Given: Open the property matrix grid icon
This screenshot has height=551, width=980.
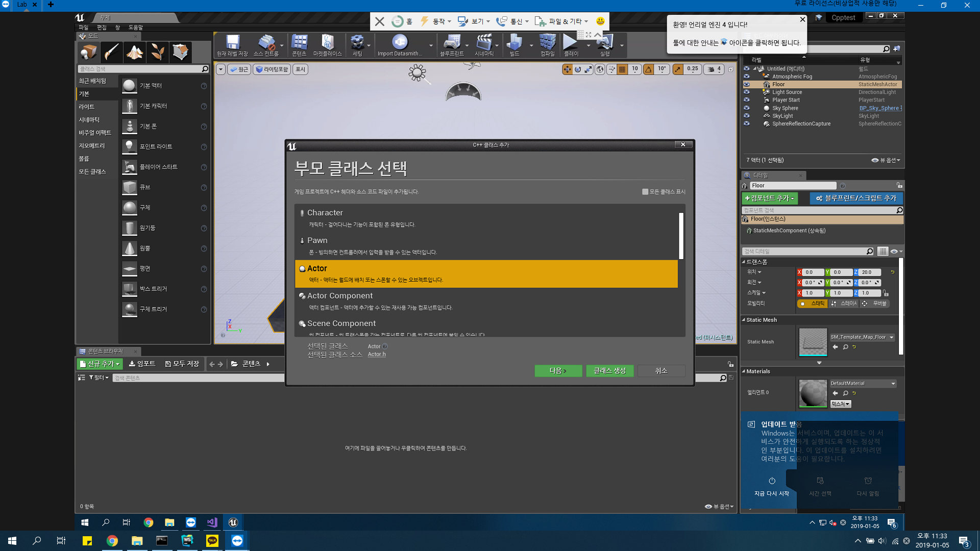Looking at the screenshot, I should pyautogui.click(x=883, y=252).
